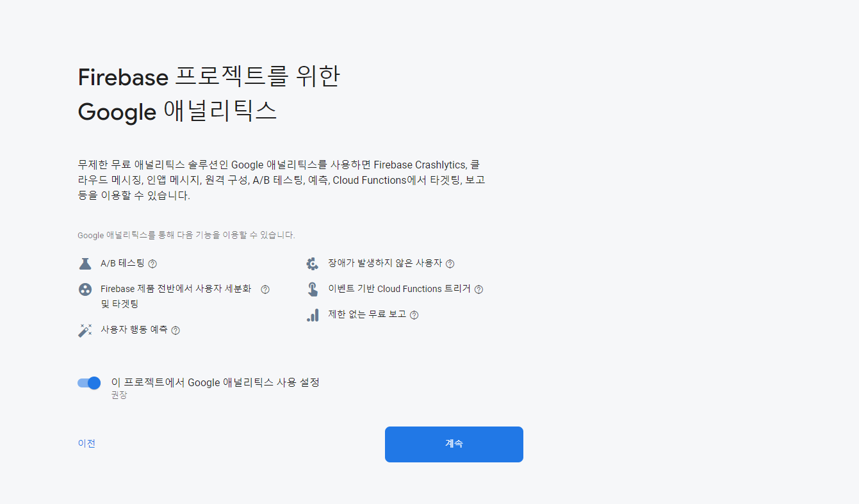Click the Firebase 프로젝트를 위한 Google 애널리틱스 heading
Image resolution: width=859 pixels, height=504 pixels.
click(209, 94)
